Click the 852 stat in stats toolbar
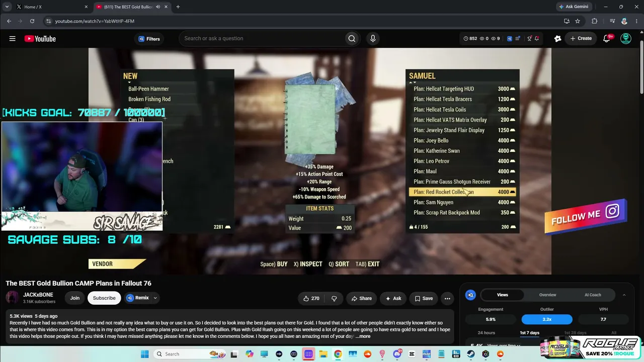Viewport: 644px width, 362px height. pyautogui.click(x=470, y=39)
